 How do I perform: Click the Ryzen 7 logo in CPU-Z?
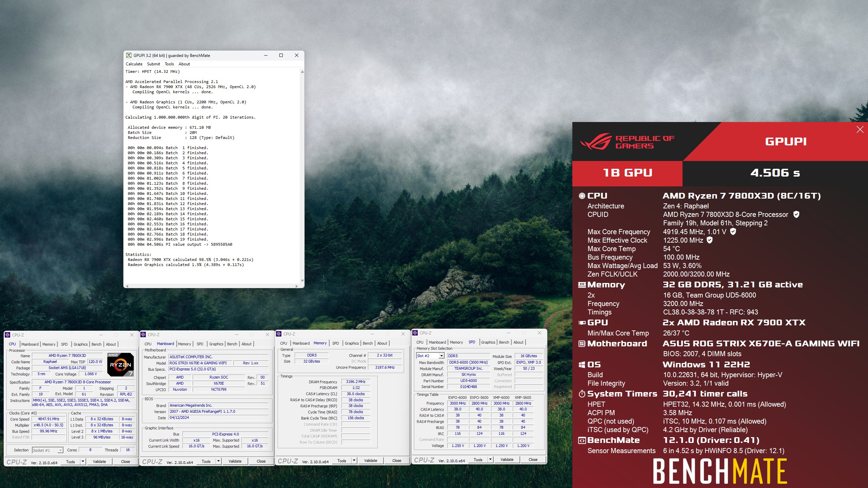pos(120,365)
